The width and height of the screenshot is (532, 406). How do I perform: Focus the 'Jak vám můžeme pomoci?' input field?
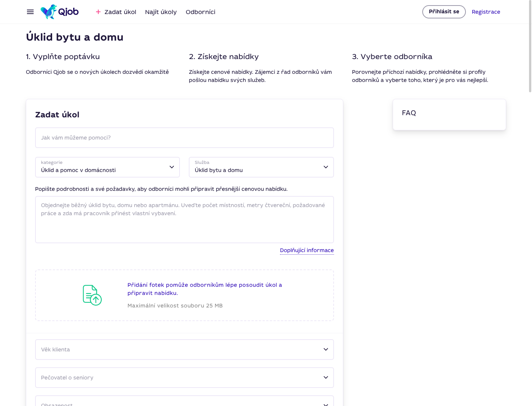(184, 138)
